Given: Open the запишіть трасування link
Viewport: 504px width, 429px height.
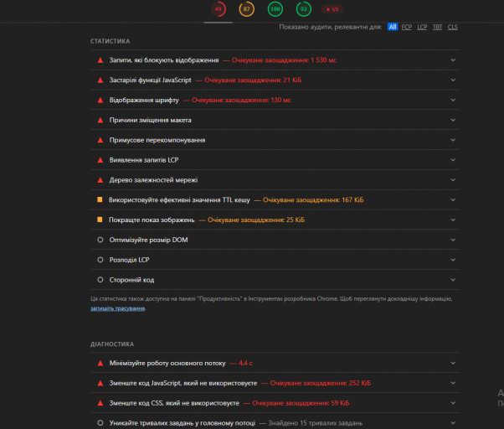Looking at the screenshot, I should point(118,308).
